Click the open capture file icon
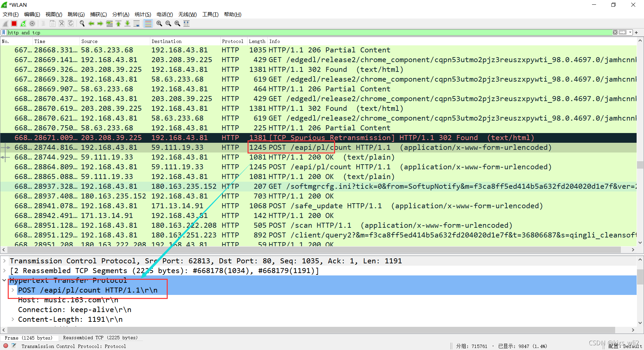The width and height of the screenshot is (644, 350). point(44,24)
